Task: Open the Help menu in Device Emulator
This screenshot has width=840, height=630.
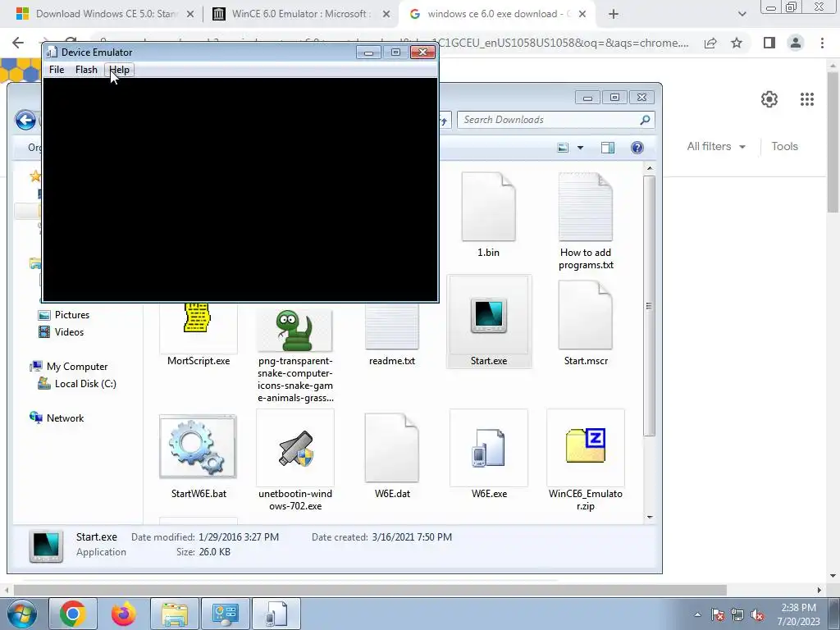Action: [x=120, y=70]
